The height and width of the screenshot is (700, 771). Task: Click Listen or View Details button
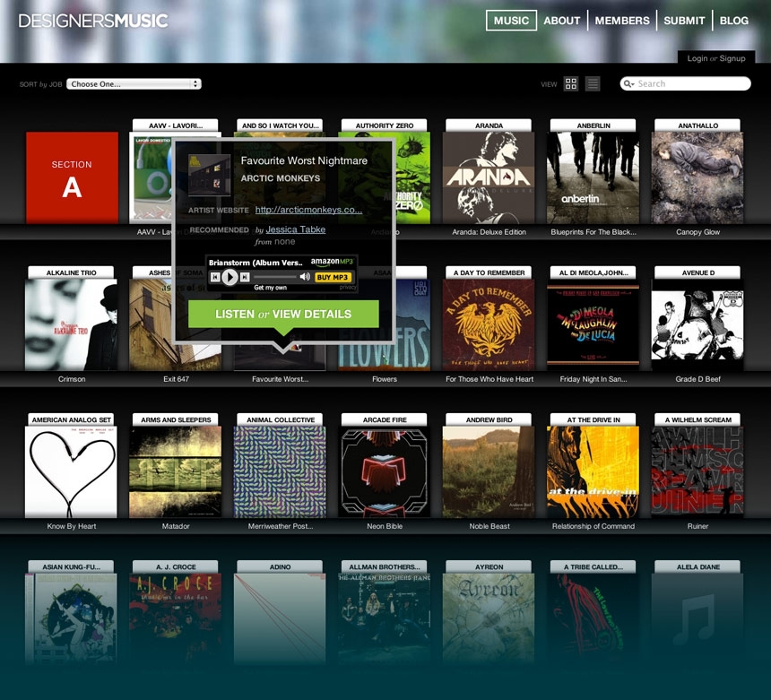point(283,314)
